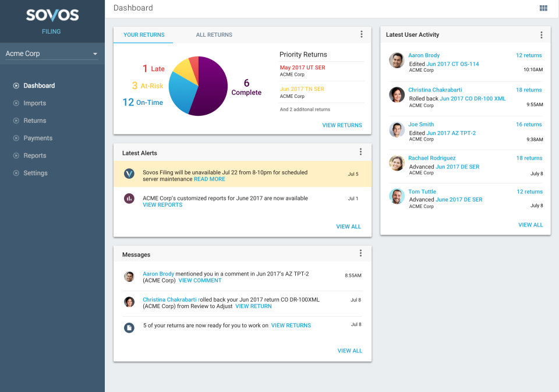
Task: Open the kebab menu on Latest User Activity
Action: [542, 35]
